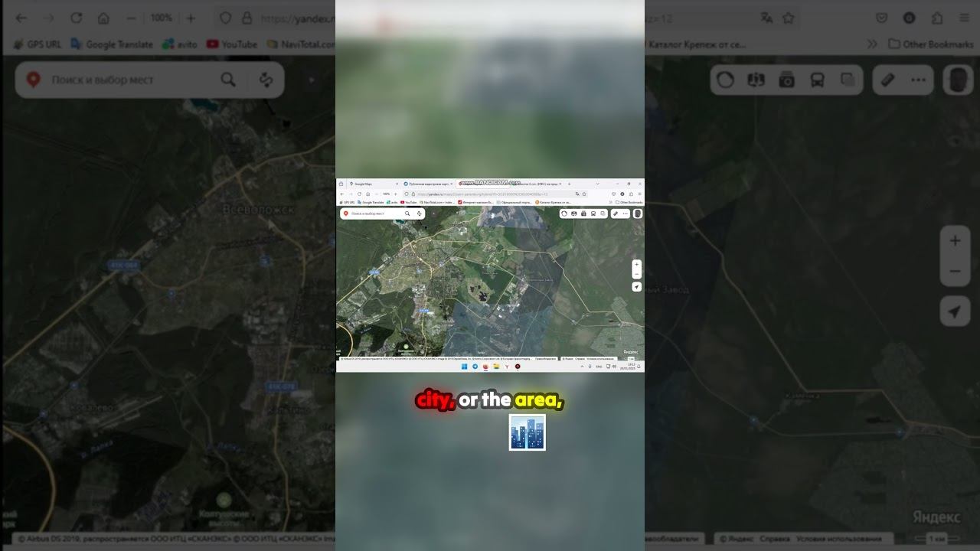Click zoom-out minus beside 100% in large background toolbar
The height and width of the screenshot is (551, 980).
[x=132, y=18]
